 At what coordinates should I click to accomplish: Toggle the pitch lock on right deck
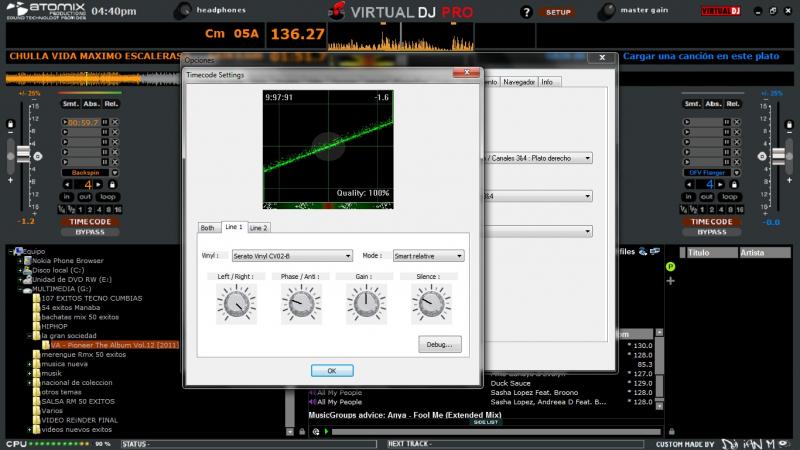[x=789, y=124]
